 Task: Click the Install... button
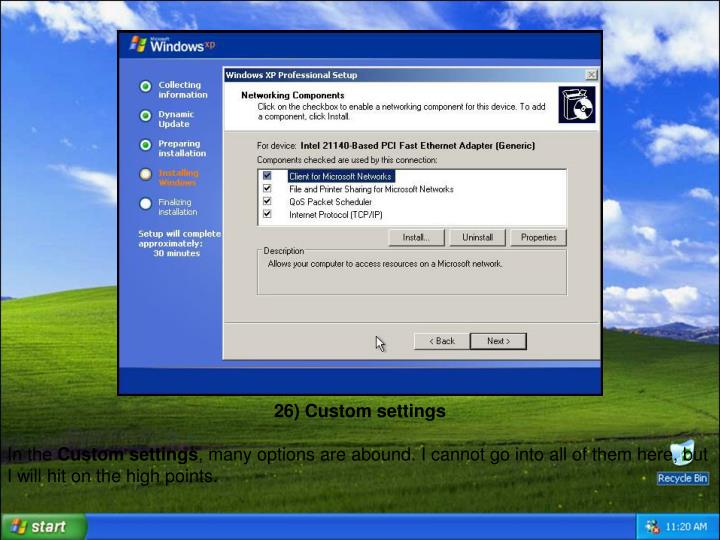tap(416, 237)
